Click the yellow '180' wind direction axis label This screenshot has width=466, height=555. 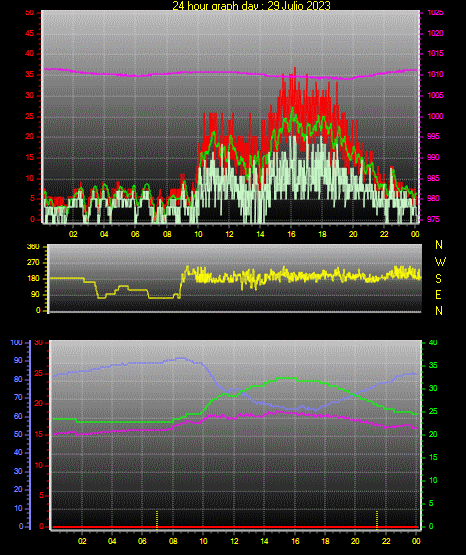[33, 279]
